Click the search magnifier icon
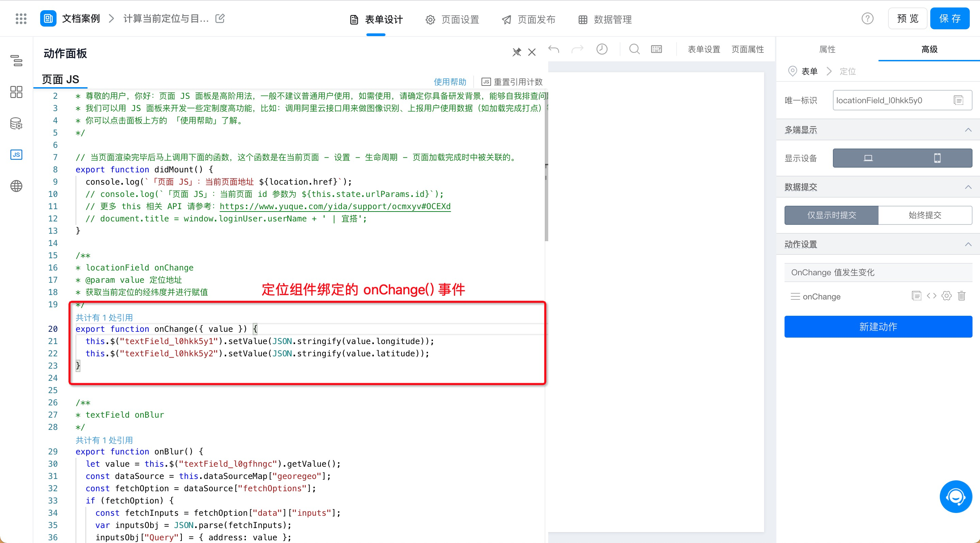 click(635, 49)
